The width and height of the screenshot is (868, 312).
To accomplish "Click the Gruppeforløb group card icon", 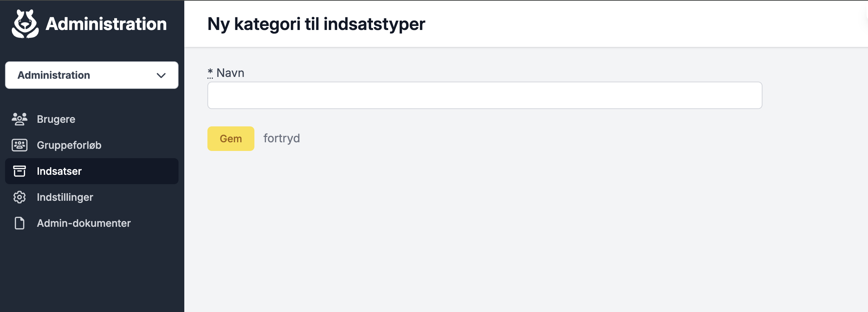I will [x=20, y=145].
